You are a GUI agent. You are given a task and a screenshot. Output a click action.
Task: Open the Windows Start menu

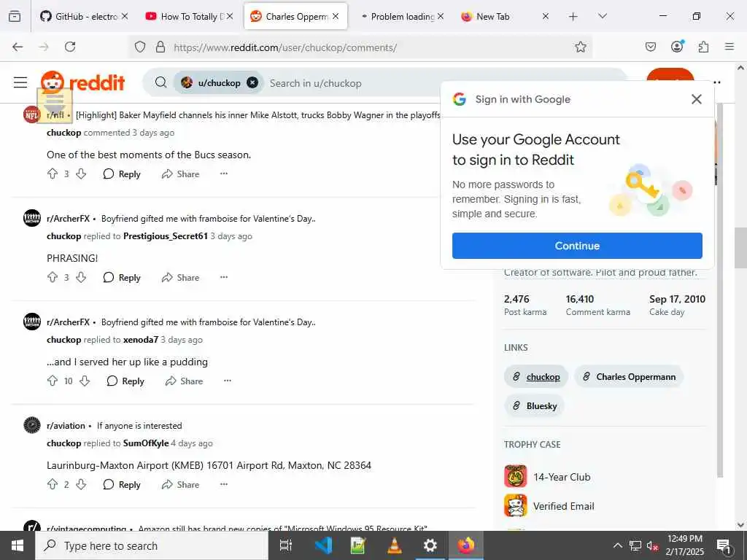pos(18,545)
